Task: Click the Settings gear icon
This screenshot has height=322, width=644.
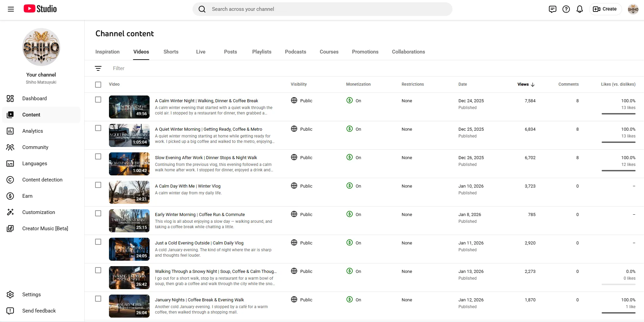Action: (x=10, y=295)
